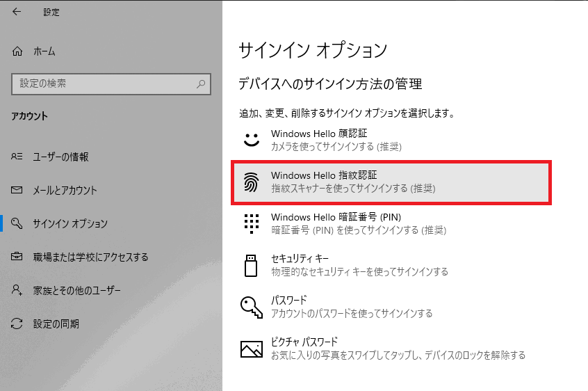Click the security key USB icon

coord(251,266)
